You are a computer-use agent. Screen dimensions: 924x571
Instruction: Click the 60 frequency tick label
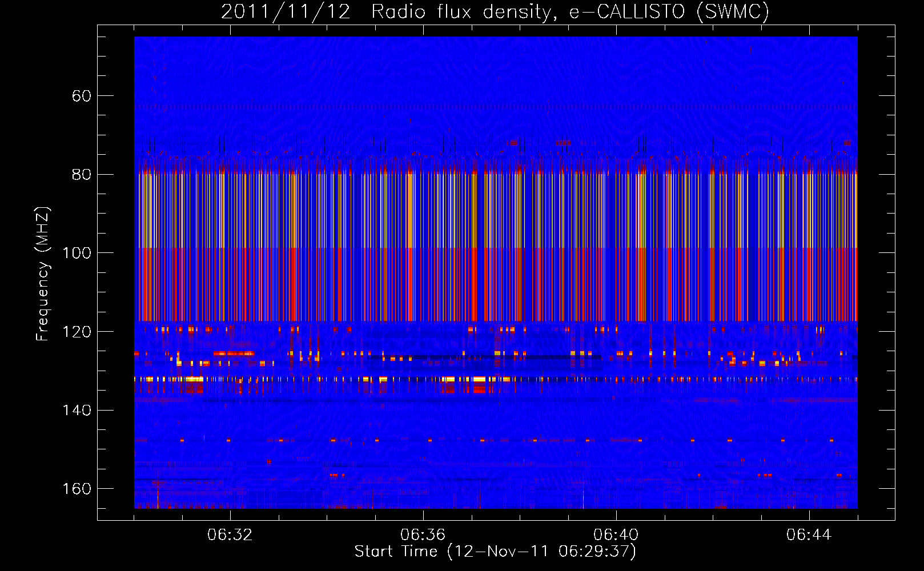coord(82,96)
